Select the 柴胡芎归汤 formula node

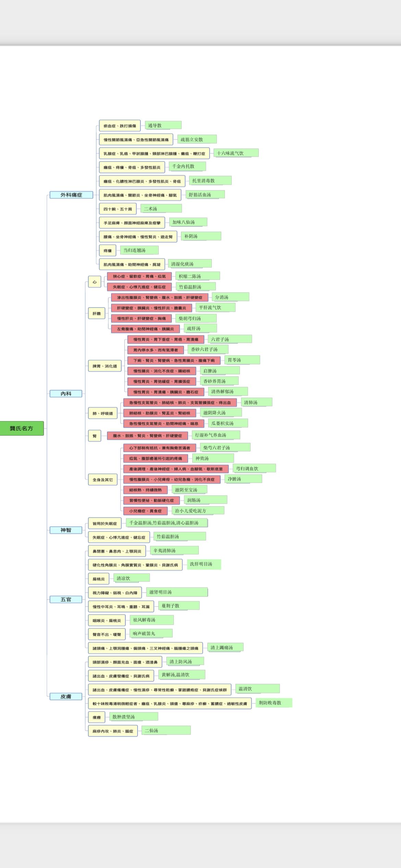coord(196,318)
